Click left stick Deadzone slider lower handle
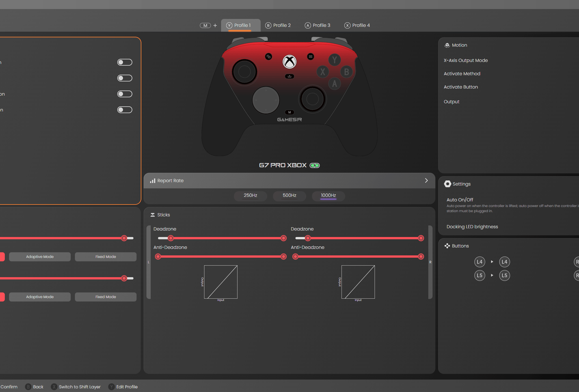Screen dimensions: 579x392 (171, 238)
